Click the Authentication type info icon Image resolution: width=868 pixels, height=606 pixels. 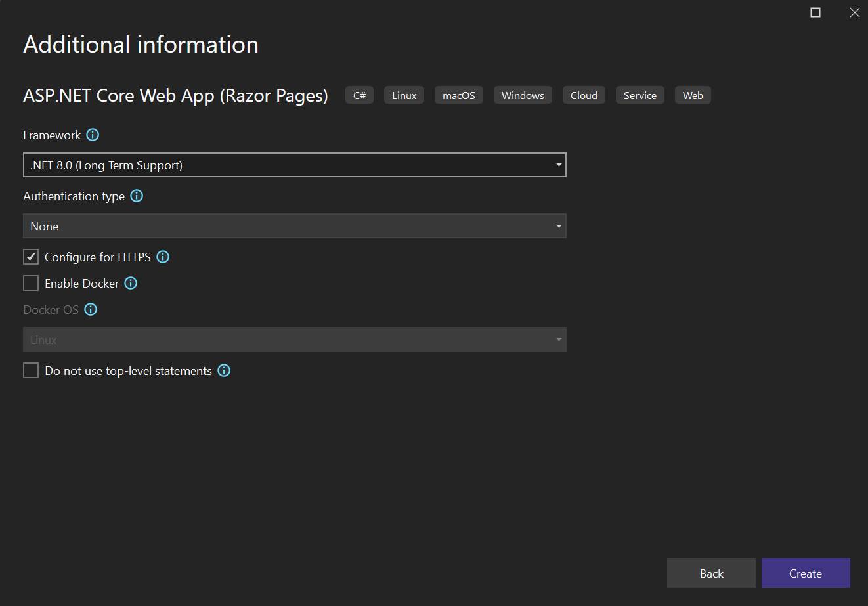[x=137, y=196]
